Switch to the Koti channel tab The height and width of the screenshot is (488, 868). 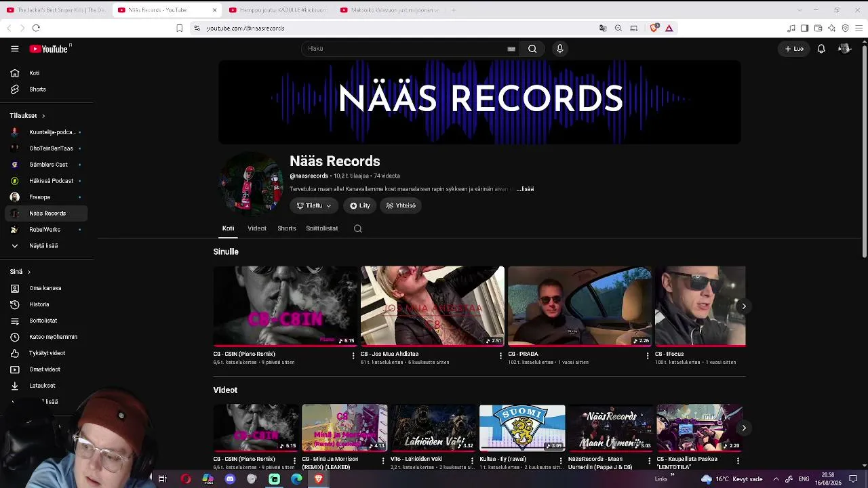pyautogui.click(x=228, y=228)
